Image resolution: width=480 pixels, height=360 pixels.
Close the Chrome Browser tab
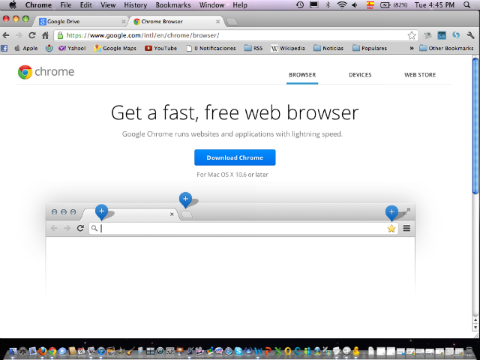point(218,21)
